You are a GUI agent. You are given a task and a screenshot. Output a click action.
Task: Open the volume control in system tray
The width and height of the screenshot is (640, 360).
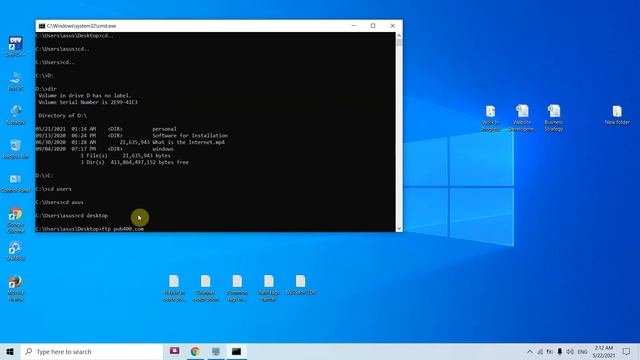[x=570, y=351]
